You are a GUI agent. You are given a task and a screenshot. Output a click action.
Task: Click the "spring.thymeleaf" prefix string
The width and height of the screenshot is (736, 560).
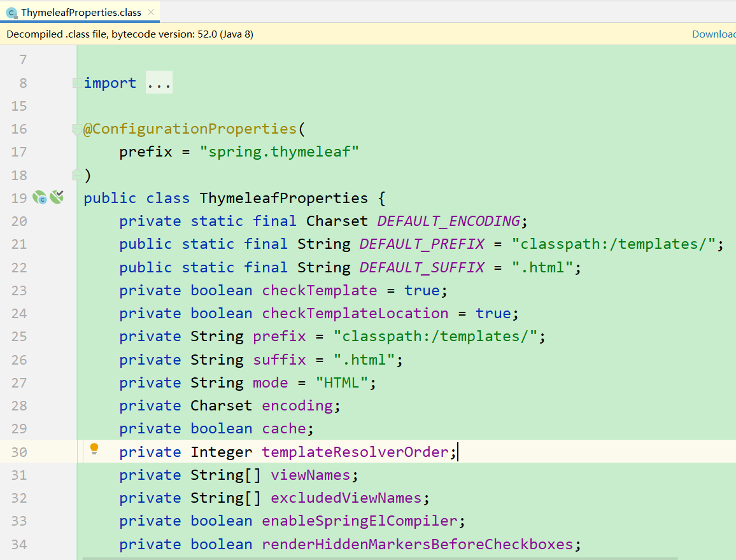pos(280,152)
